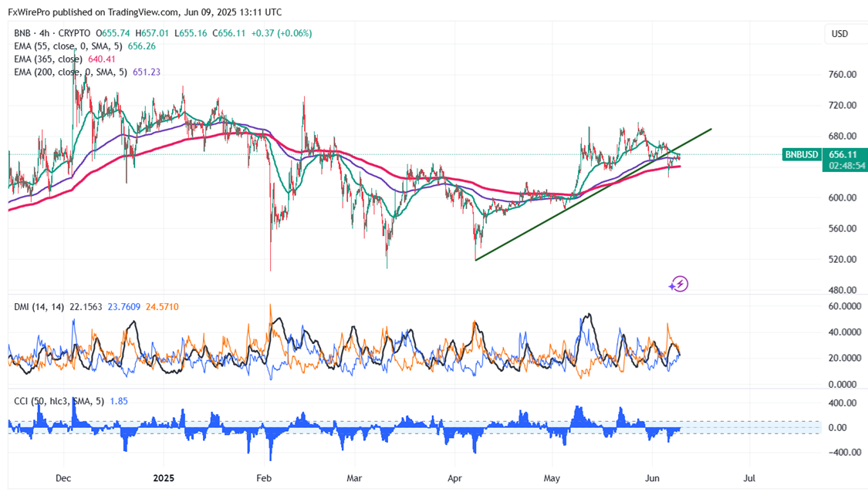The image size is (868, 492).
Task: Click the FxWirePro published header text
Action: 144,12
